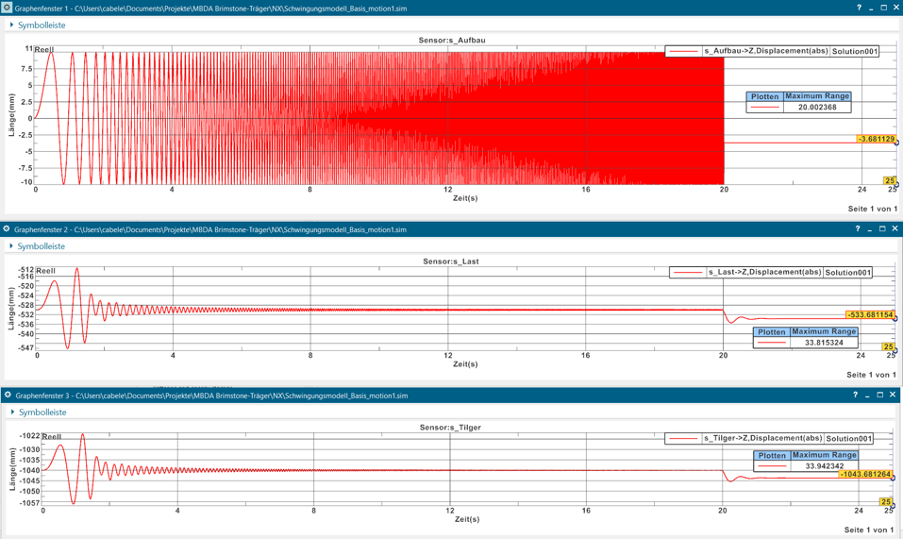The image size is (904, 540).
Task: Minimize the Graphenfenster 3 window
Action: (x=870, y=395)
